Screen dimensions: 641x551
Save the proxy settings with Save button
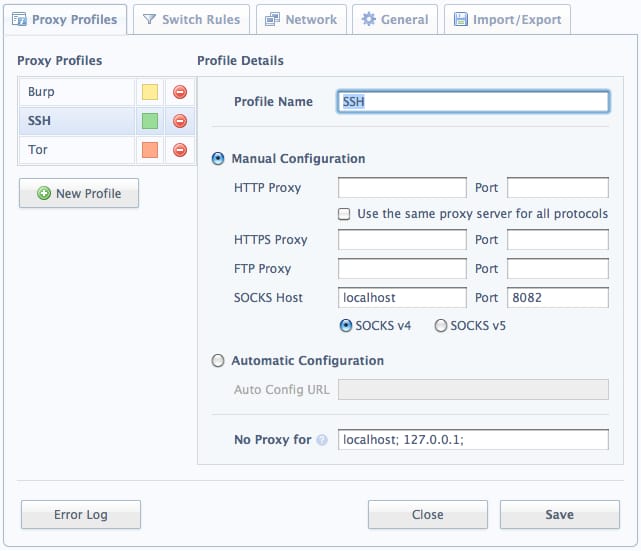560,515
